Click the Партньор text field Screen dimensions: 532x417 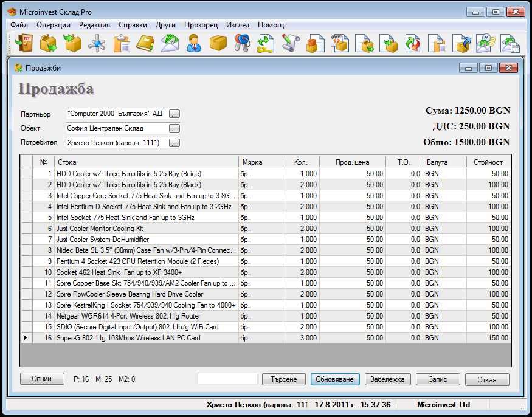coord(117,114)
